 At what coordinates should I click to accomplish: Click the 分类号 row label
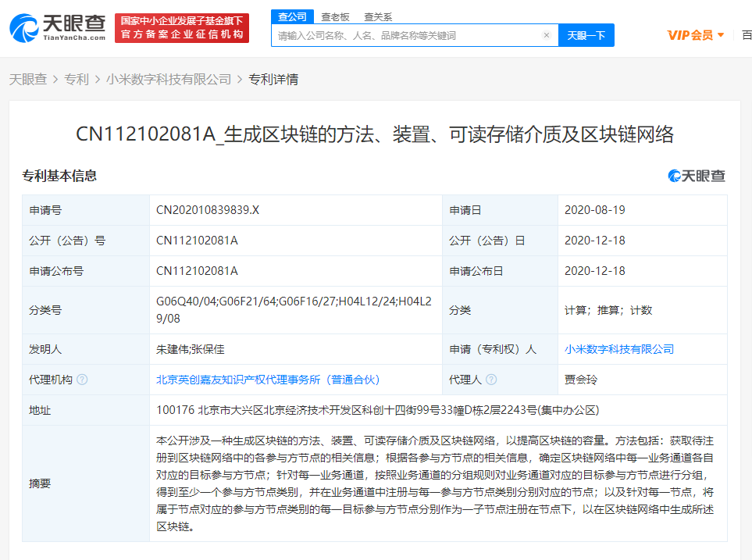tap(45, 311)
